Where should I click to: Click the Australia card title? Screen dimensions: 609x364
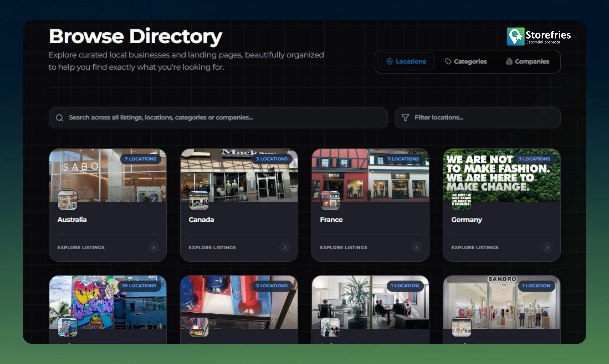pyautogui.click(x=72, y=220)
